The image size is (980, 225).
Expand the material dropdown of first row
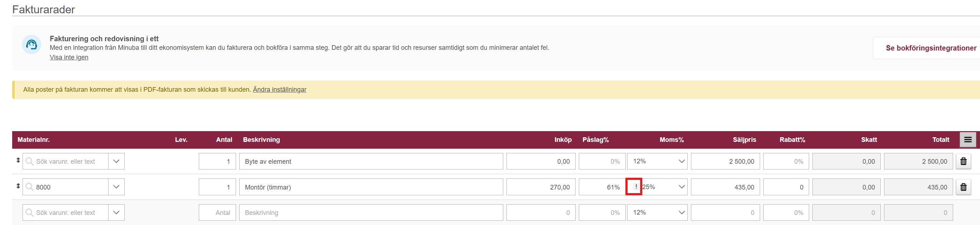116,162
